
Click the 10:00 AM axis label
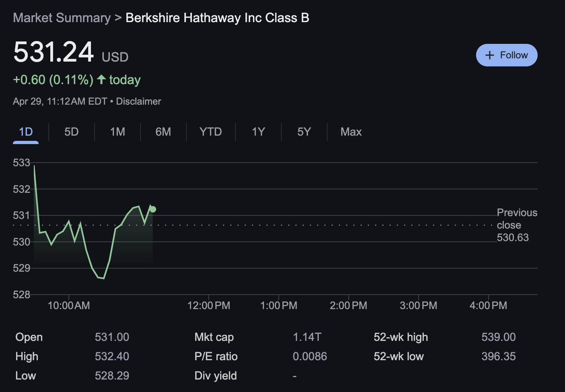tap(69, 305)
